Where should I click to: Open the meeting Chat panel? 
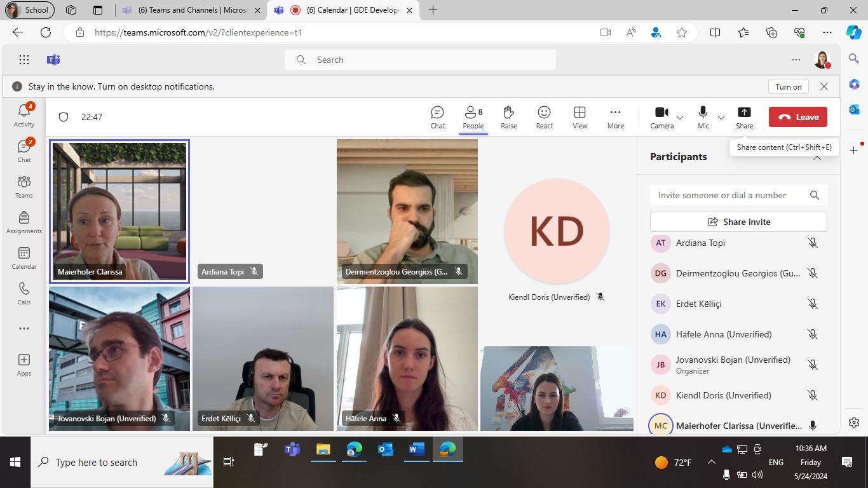tap(437, 117)
